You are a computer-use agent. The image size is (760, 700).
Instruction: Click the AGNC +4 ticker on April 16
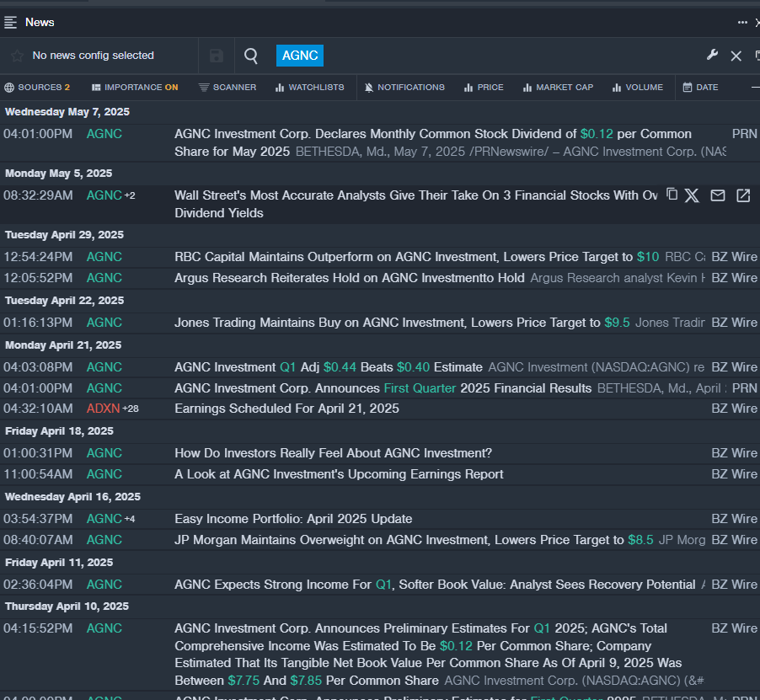[x=110, y=519]
